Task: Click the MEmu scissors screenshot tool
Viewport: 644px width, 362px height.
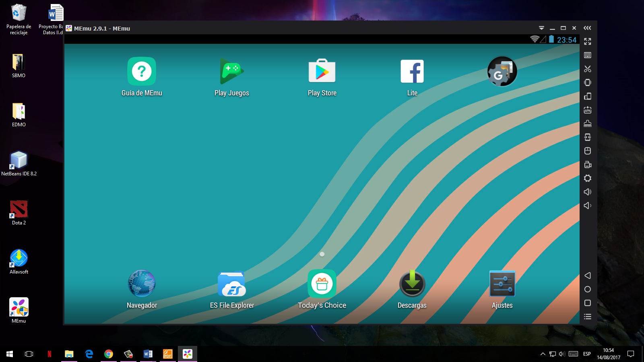Action: tap(588, 69)
